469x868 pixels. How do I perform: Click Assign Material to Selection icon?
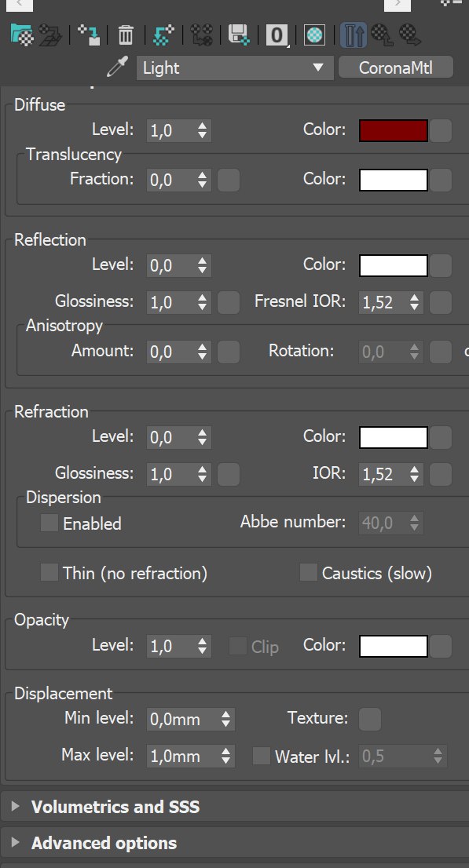coord(89,35)
